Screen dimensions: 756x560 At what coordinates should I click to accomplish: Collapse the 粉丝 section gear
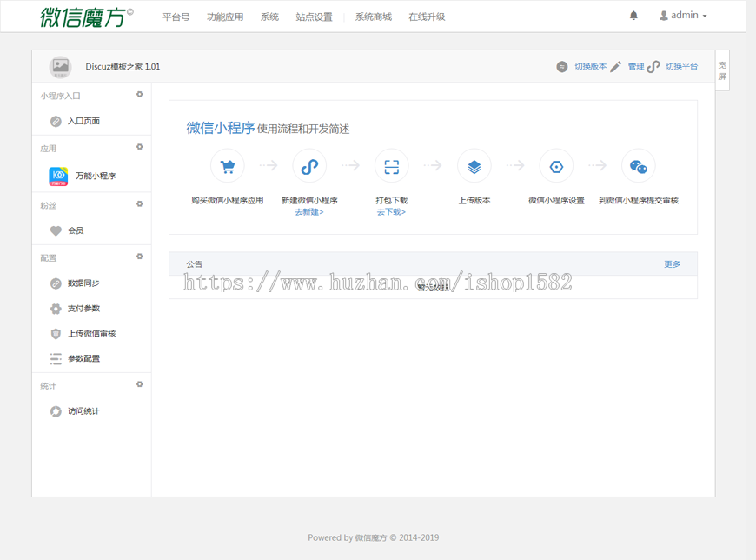pos(140,204)
